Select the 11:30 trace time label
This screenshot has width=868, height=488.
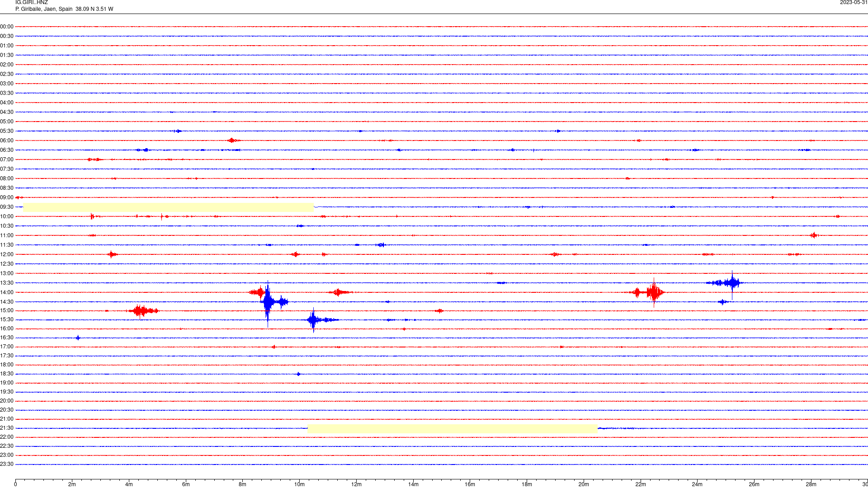pyautogui.click(x=7, y=245)
